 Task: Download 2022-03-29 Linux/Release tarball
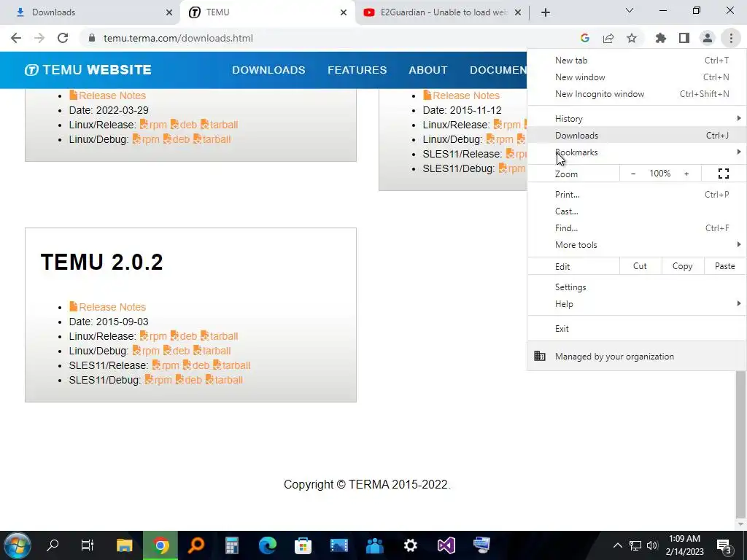pyautogui.click(x=219, y=125)
